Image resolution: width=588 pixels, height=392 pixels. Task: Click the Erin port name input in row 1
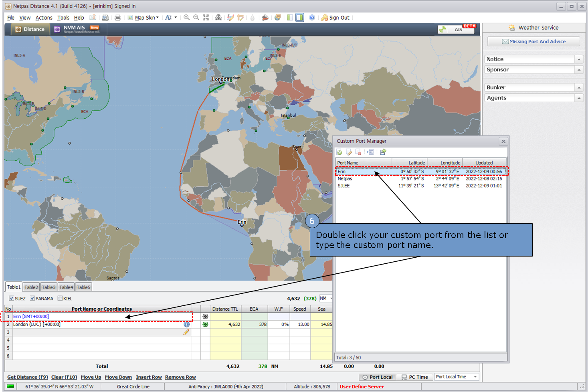click(x=102, y=317)
